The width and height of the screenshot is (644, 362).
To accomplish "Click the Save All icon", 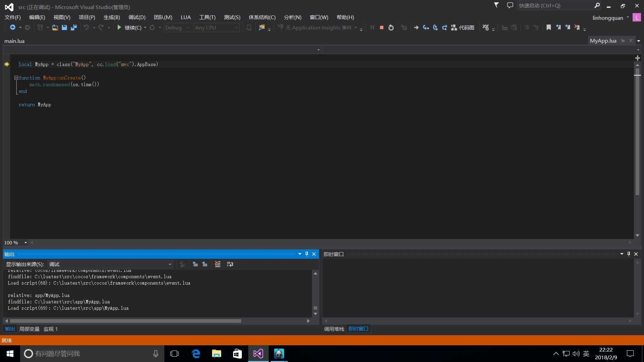I will click(x=74, y=27).
